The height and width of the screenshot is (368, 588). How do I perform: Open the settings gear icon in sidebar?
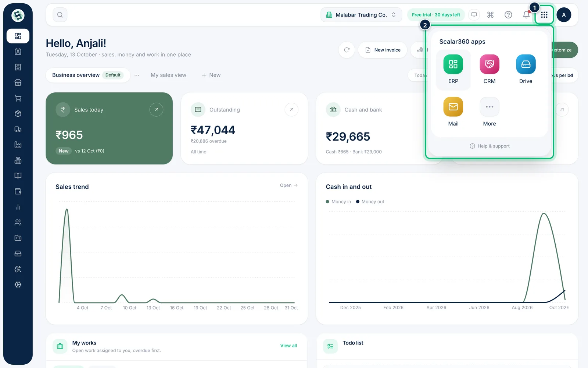click(18, 285)
